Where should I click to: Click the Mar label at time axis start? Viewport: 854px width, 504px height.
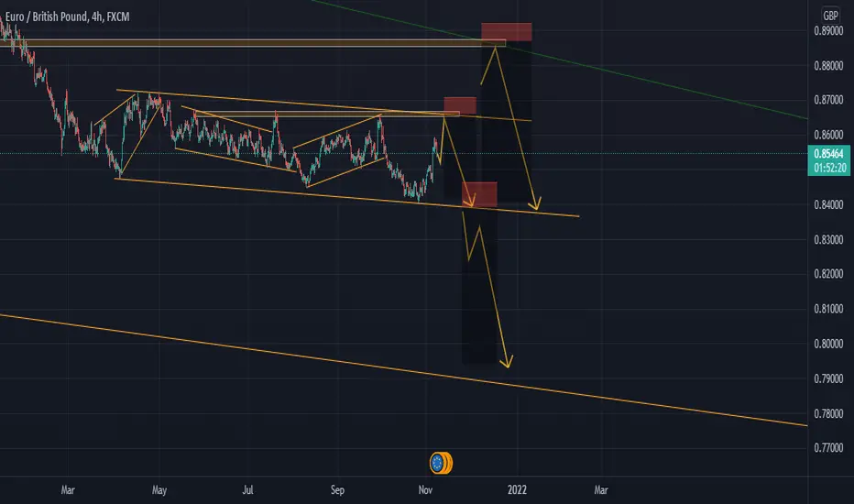68,490
